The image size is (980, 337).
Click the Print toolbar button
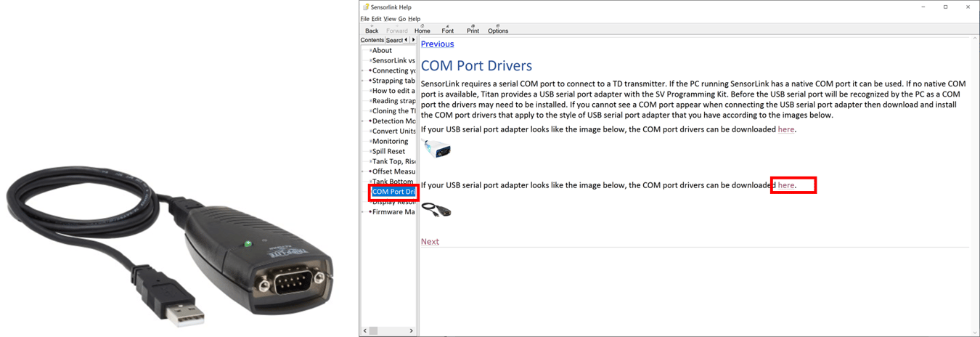(473, 29)
